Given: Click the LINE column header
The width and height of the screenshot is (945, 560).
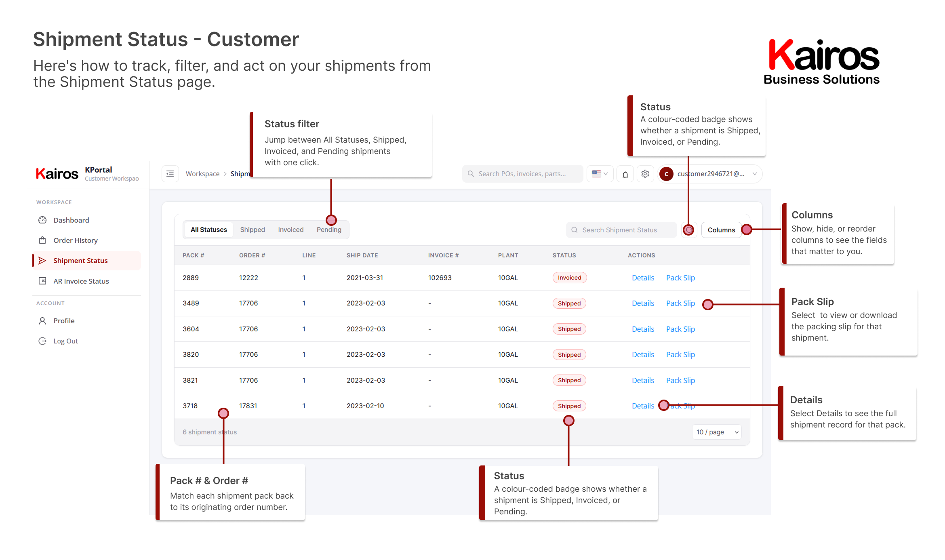Looking at the screenshot, I should pos(309,256).
